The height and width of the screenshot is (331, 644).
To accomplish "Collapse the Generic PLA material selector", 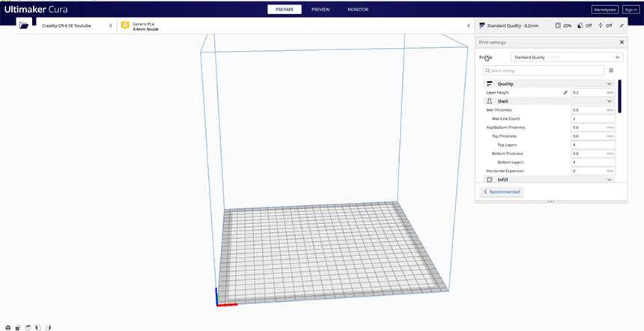I will pyautogui.click(x=469, y=25).
